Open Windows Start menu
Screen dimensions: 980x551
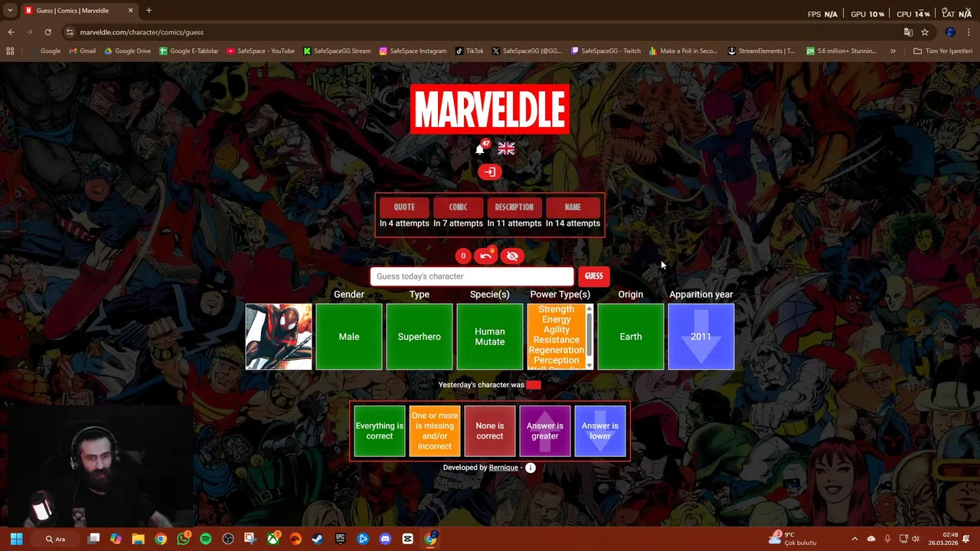16,539
